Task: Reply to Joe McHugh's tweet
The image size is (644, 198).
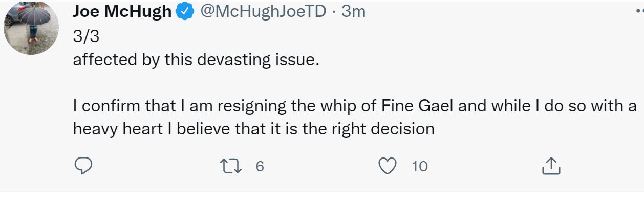Action: (83, 165)
